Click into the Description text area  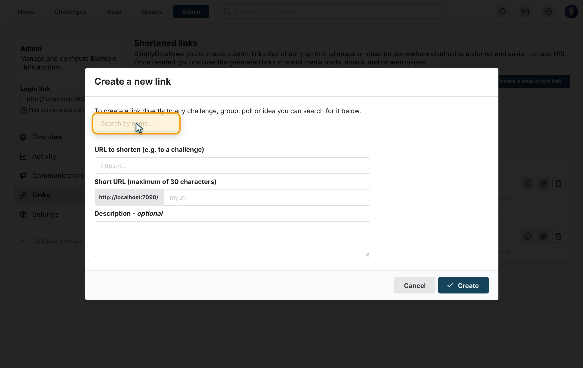click(232, 239)
